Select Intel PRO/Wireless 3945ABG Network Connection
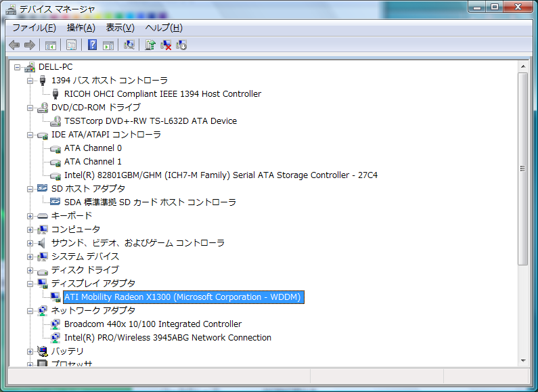This screenshot has width=538, height=392. [x=167, y=338]
